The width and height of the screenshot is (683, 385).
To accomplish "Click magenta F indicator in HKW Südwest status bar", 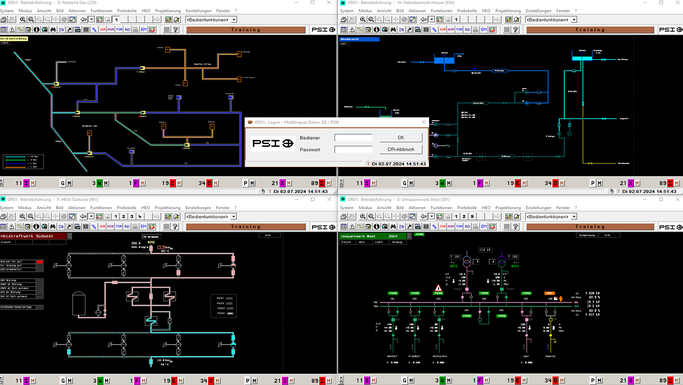I will tap(137, 380).
